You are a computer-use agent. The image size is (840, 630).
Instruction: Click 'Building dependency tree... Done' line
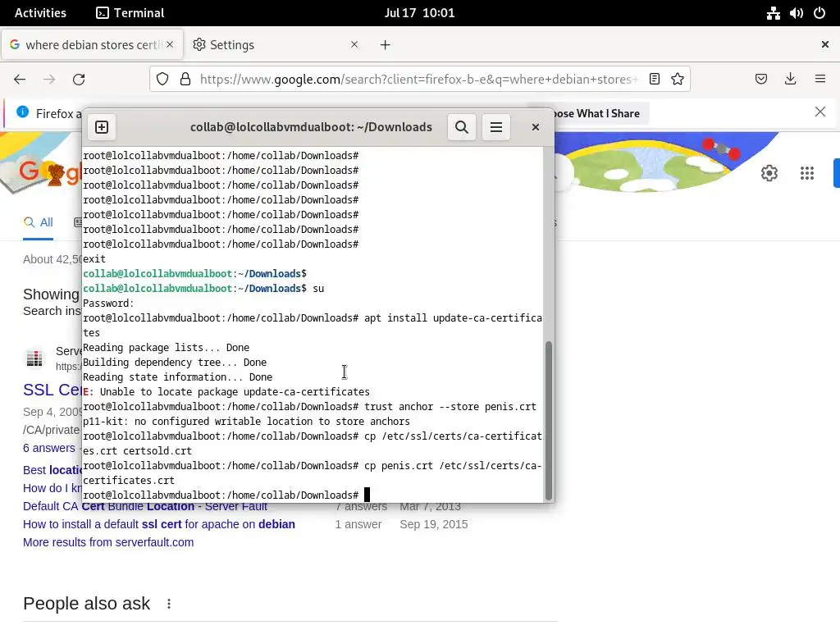point(175,363)
